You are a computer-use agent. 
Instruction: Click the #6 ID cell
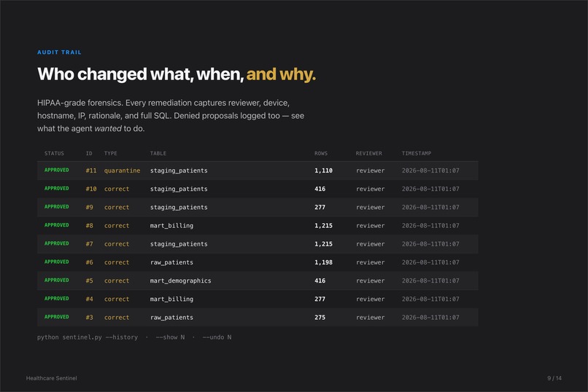point(89,262)
